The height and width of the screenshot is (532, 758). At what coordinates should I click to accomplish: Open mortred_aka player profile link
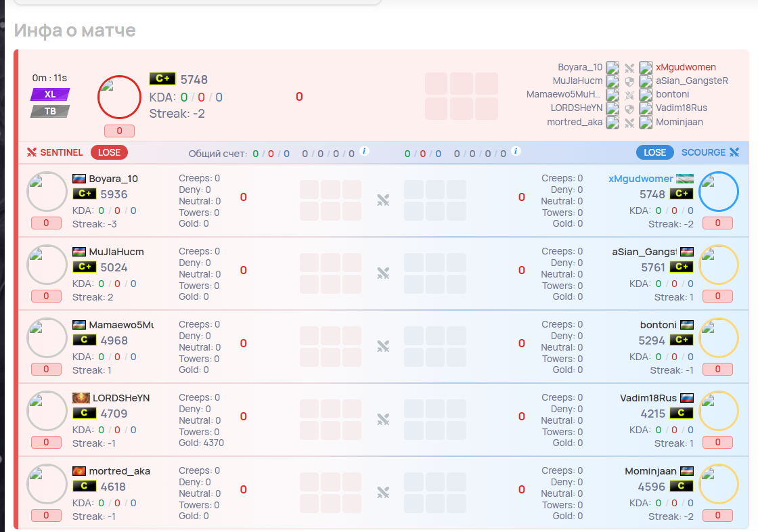pyautogui.click(x=119, y=471)
